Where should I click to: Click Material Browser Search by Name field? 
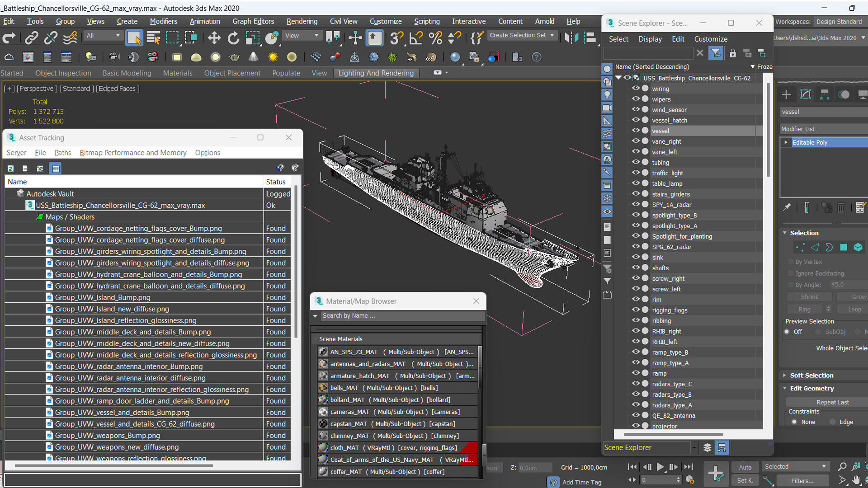coord(401,316)
